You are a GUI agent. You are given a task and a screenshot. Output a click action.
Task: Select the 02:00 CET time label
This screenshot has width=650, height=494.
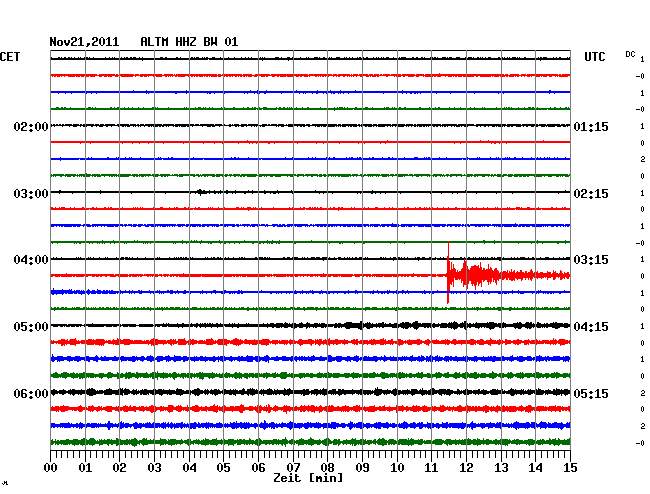(31, 126)
